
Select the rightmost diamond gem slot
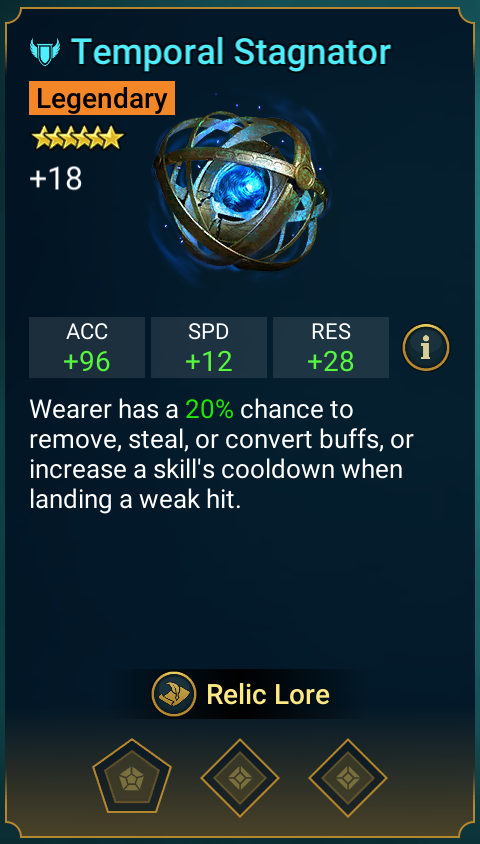click(x=348, y=778)
